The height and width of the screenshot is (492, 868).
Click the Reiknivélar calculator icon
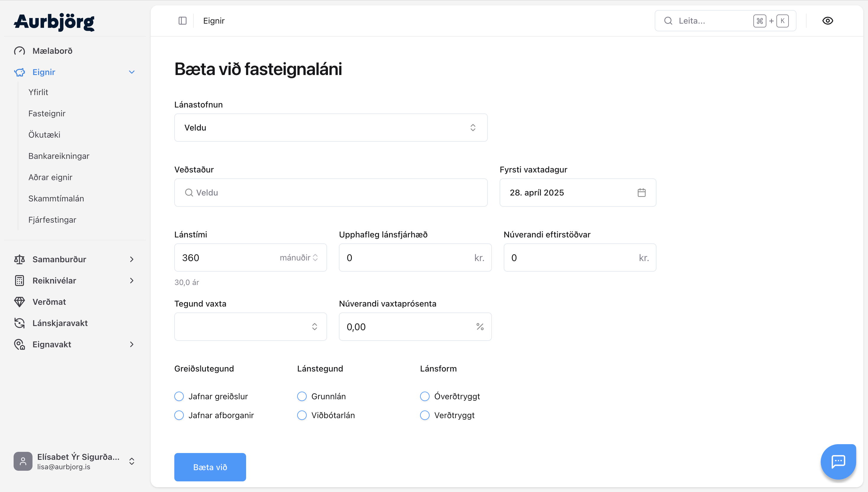(19, 281)
